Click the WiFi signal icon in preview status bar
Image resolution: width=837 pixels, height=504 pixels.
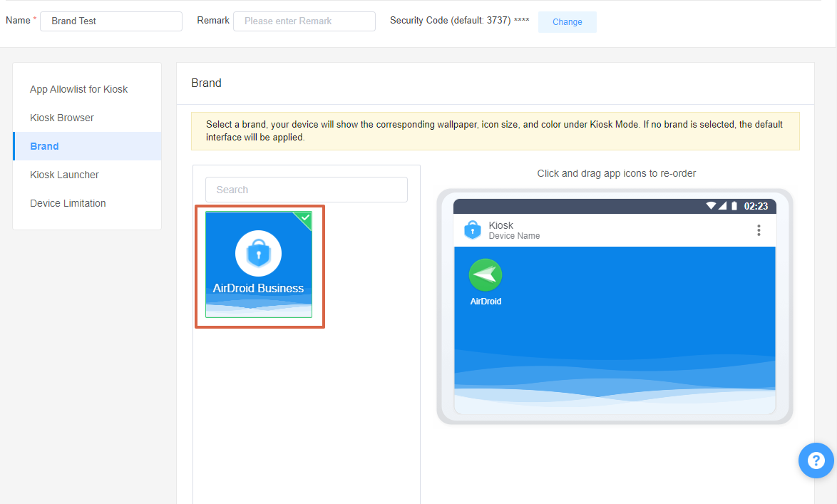point(711,206)
